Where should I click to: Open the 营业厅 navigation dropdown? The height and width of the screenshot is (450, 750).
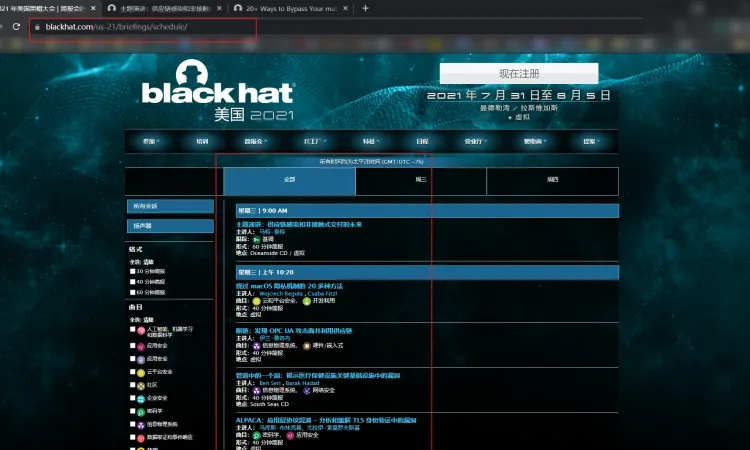[x=475, y=142]
